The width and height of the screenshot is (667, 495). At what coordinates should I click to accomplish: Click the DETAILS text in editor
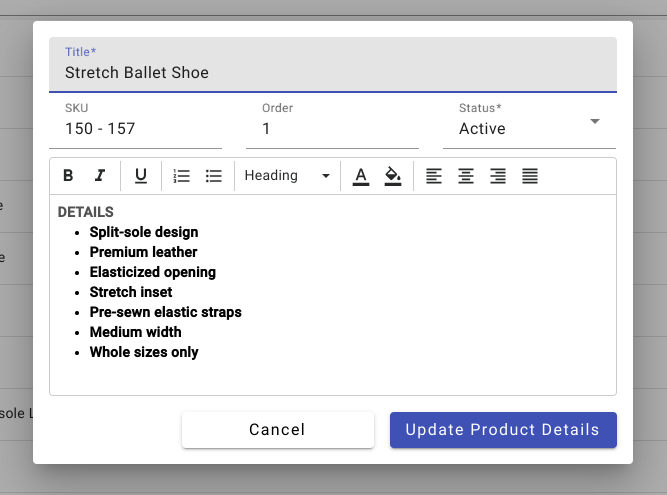[x=86, y=212]
